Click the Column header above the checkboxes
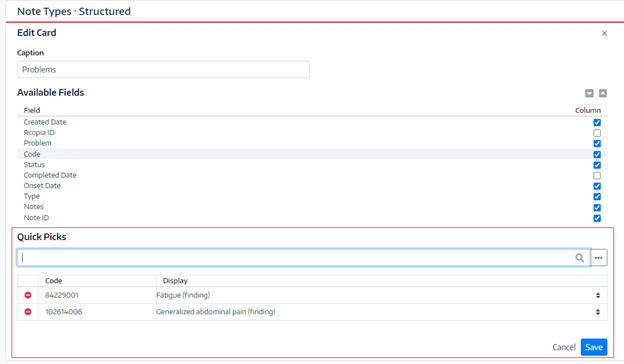624x364 pixels. [x=588, y=110]
